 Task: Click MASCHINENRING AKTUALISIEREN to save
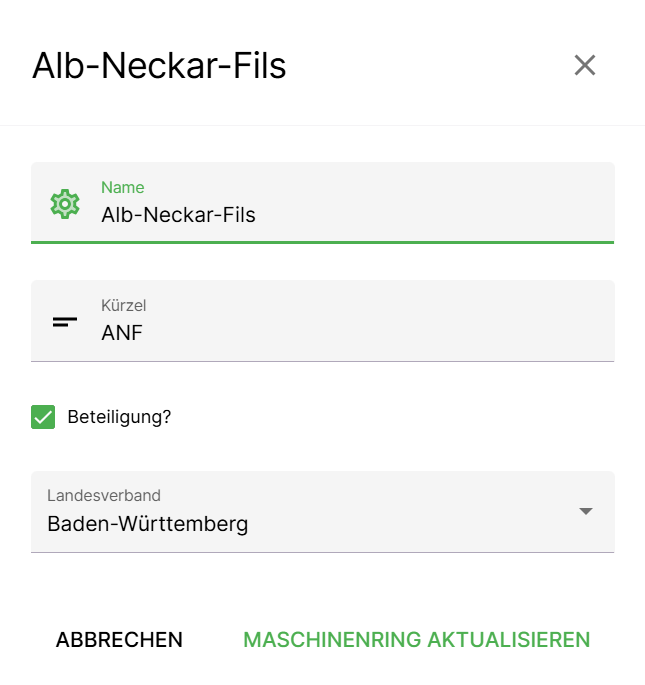tap(417, 640)
